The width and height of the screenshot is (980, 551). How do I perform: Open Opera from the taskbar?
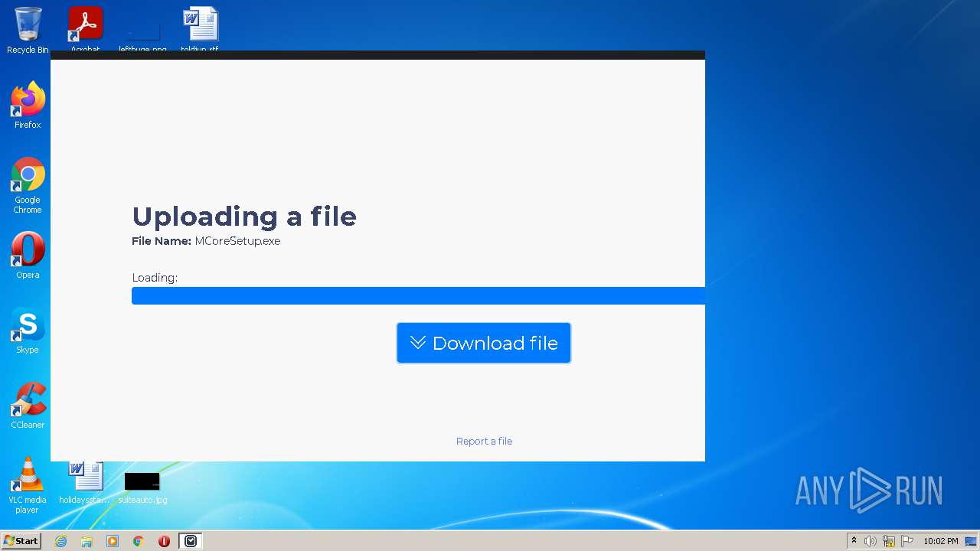pos(164,541)
